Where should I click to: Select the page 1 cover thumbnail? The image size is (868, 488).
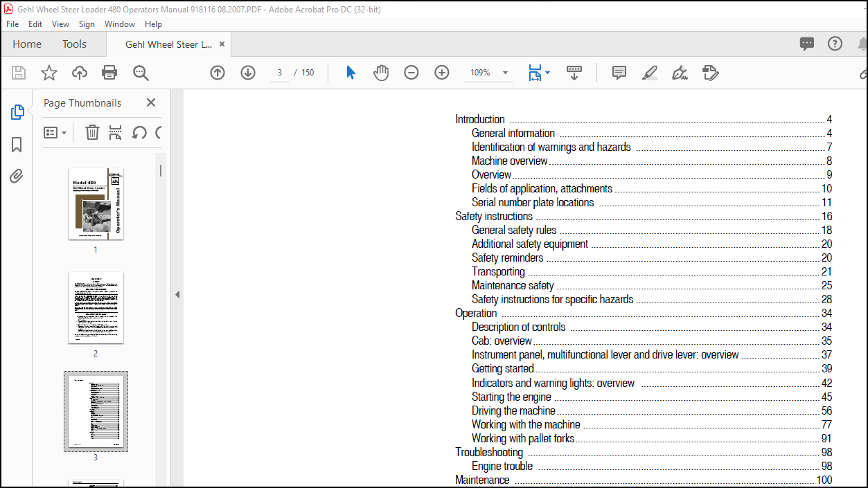96,204
